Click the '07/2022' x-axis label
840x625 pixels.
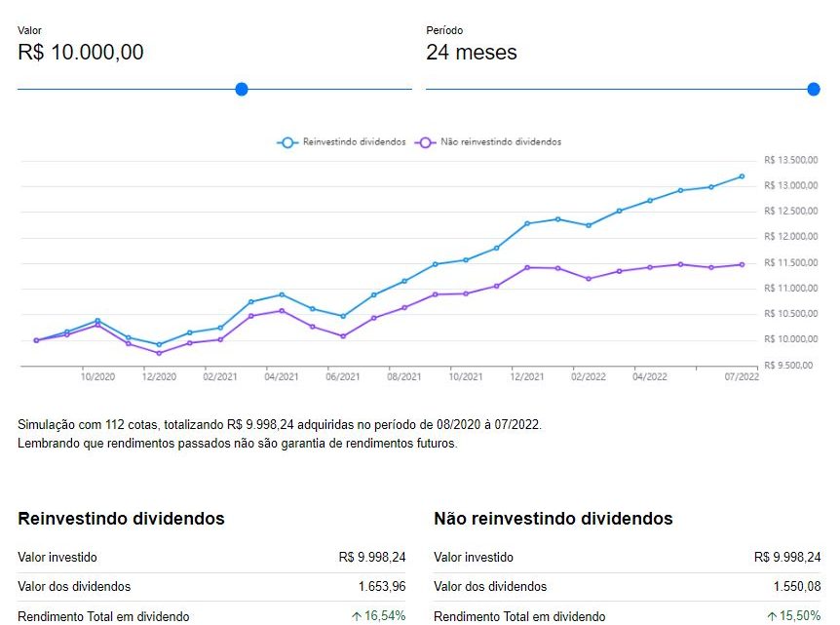click(x=742, y=376)
